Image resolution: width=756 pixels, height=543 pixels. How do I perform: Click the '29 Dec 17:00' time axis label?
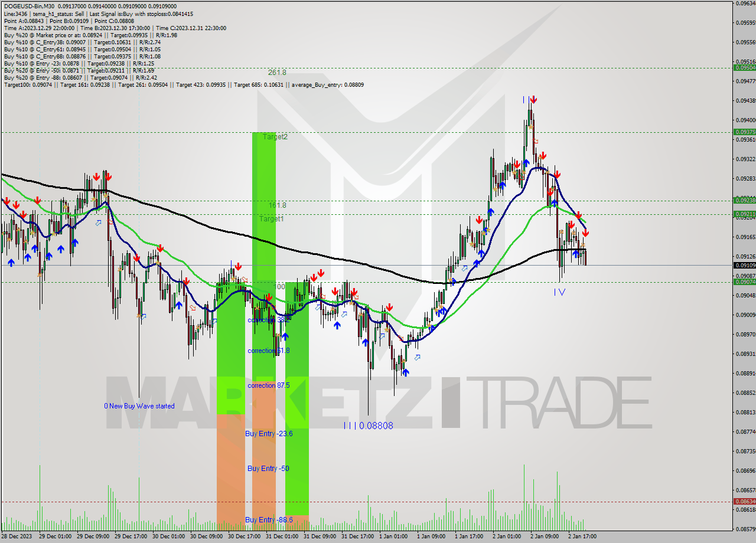131,537
